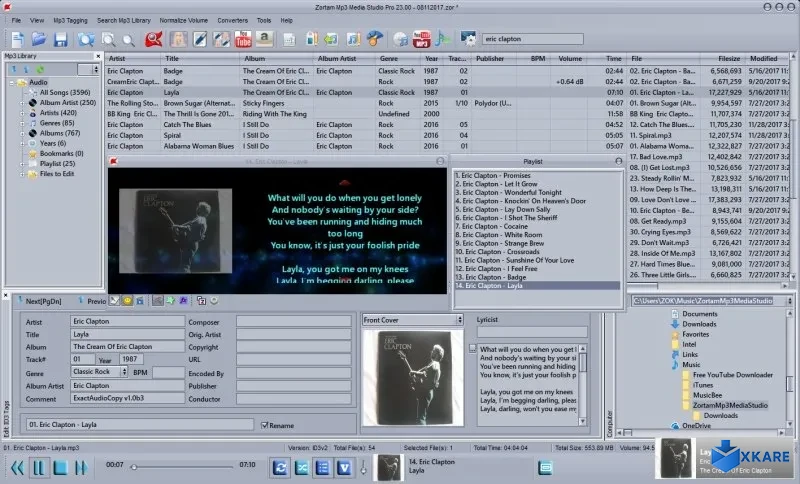800x484 pixels.
Task: Open a file with the folder icon
Action: click(39, 39)
